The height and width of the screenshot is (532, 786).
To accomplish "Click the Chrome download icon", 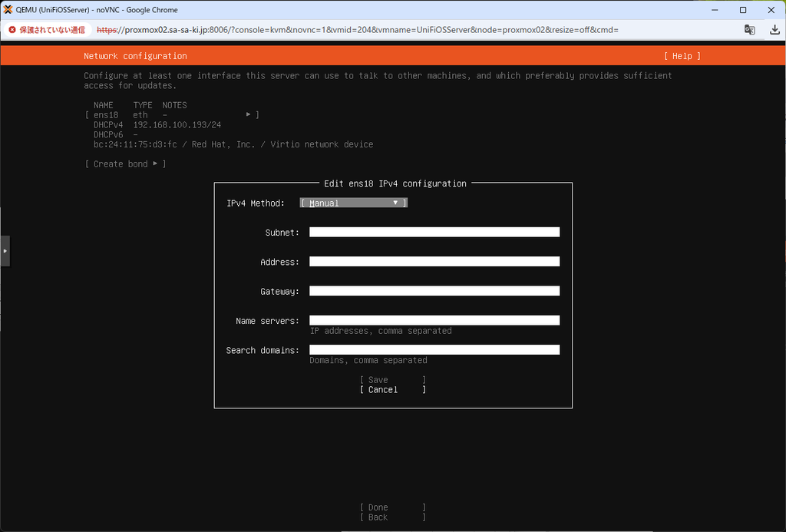I will click(774, 30).
